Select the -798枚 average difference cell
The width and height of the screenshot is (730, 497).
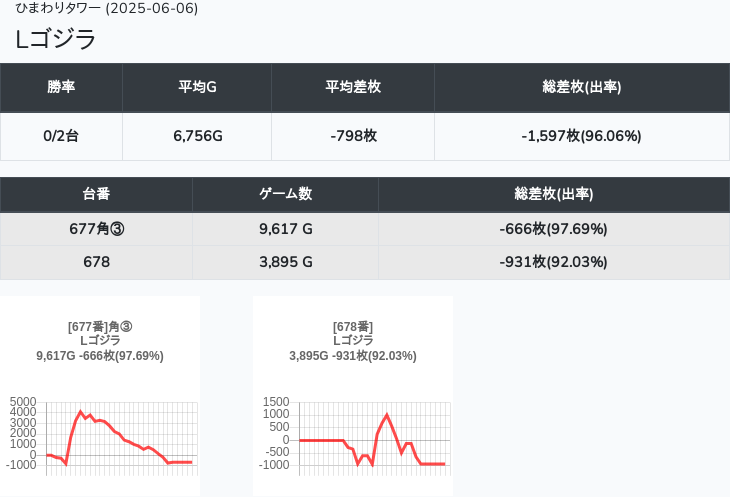[x=353, y=136]
